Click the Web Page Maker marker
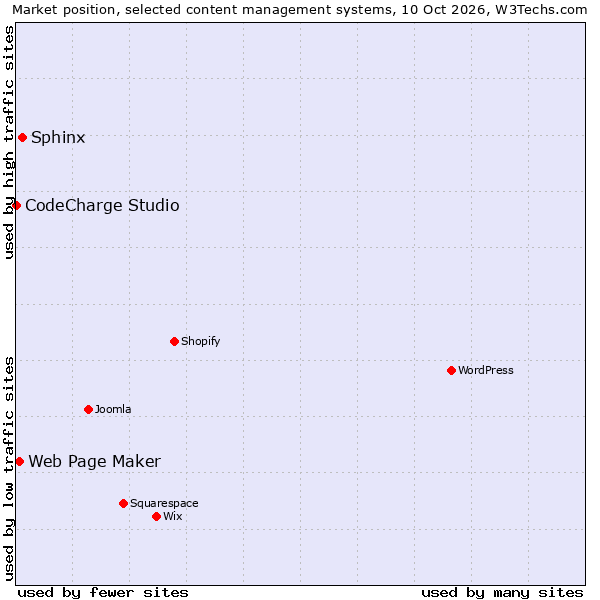600x600 pixels. (20, 461)
